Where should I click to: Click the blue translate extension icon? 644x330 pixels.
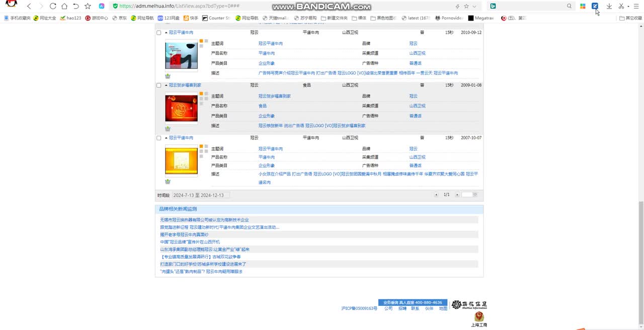pos(595,6)
